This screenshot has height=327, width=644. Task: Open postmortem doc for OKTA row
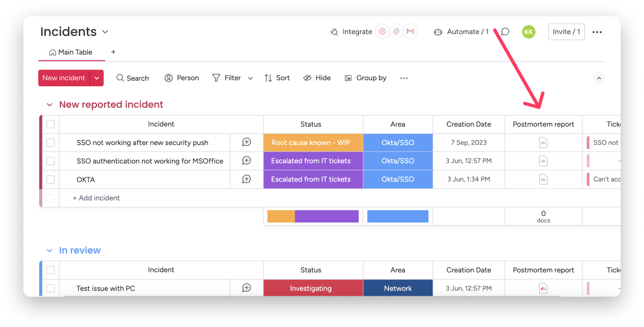coord(543,179)
